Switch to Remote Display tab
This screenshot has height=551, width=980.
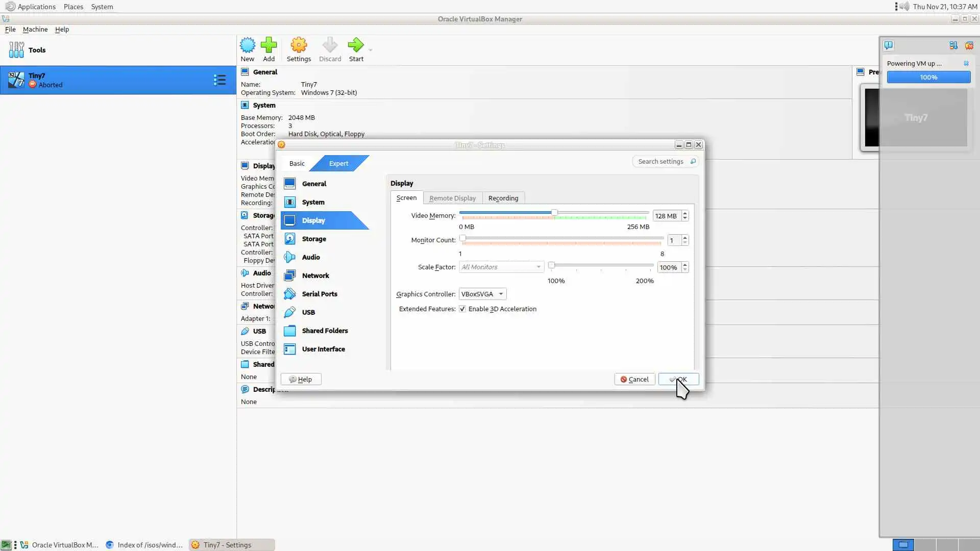click(452, 198)
